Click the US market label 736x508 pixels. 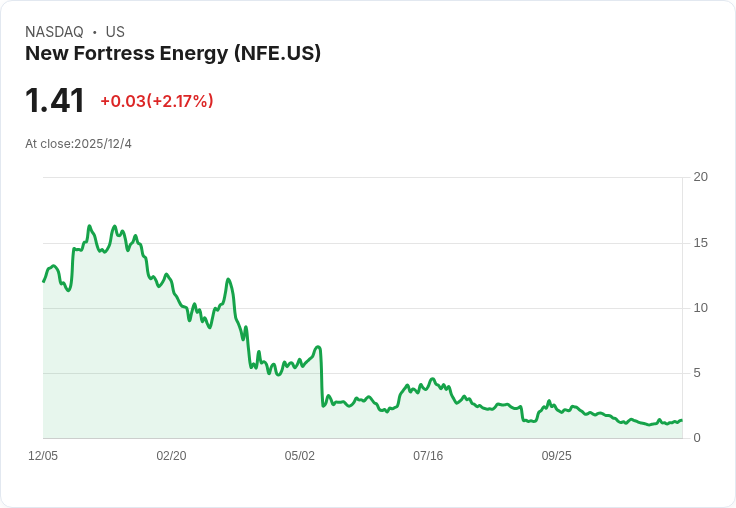coord(115,32)
